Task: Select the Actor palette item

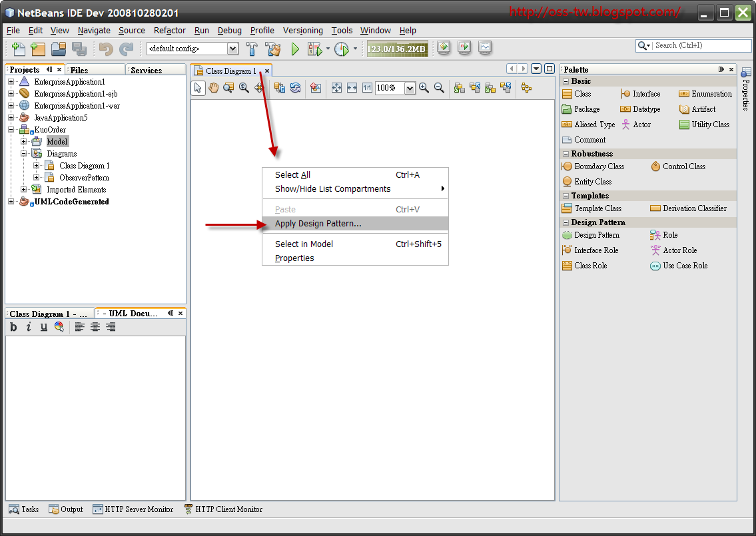Action: click(636, 125)
